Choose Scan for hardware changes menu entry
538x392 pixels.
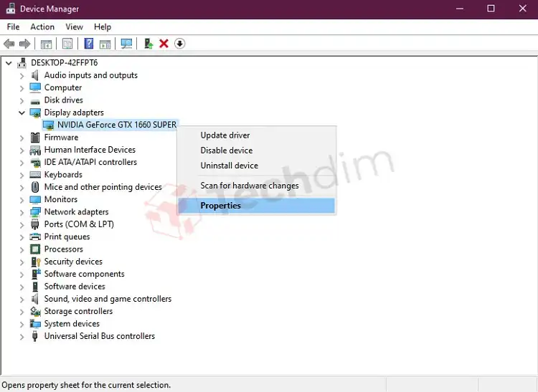point(257,186)
